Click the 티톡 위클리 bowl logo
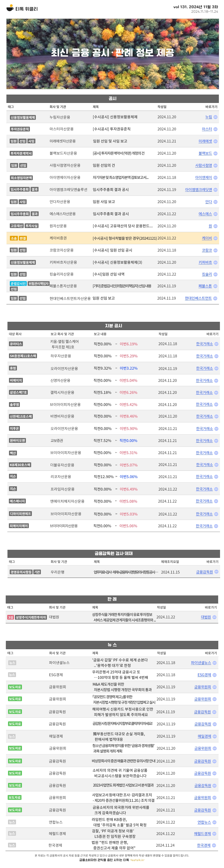The width and height of the screenshot is (224, 868). (x=10, y=8)
